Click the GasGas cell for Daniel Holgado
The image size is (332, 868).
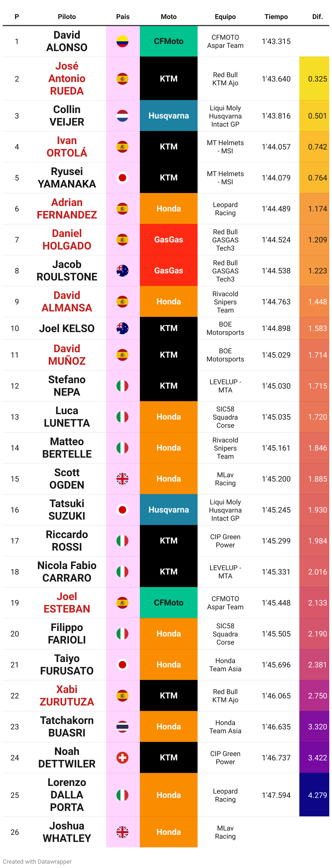click(169, 240)
